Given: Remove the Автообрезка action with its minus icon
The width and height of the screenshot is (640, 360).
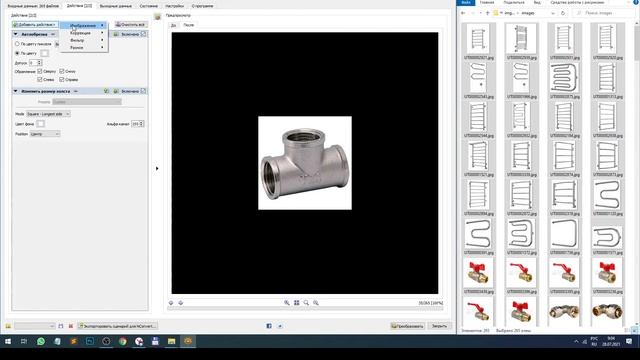Looking at the screenshot, I should pyautogui.click(x=53, y=34).
